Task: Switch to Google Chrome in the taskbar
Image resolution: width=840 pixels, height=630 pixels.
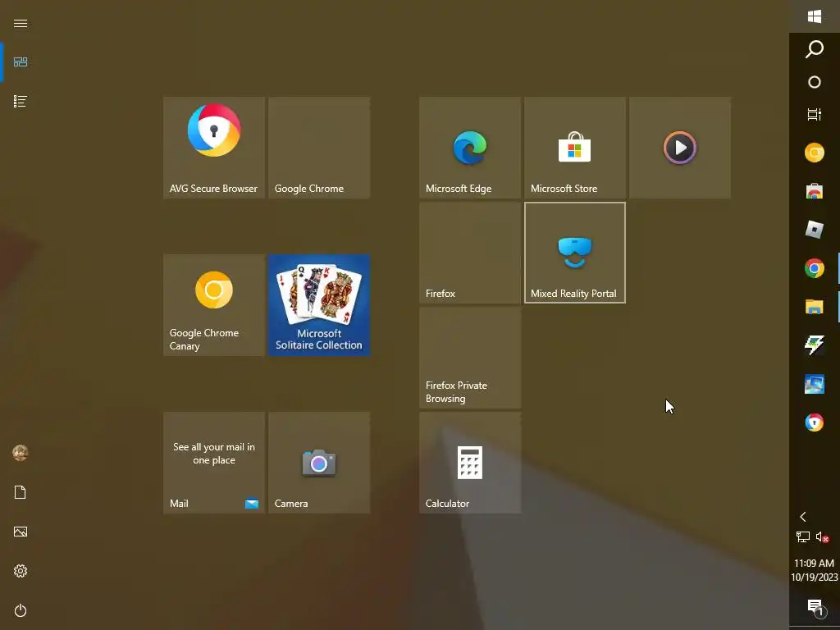Action: [x=815, y=268]
